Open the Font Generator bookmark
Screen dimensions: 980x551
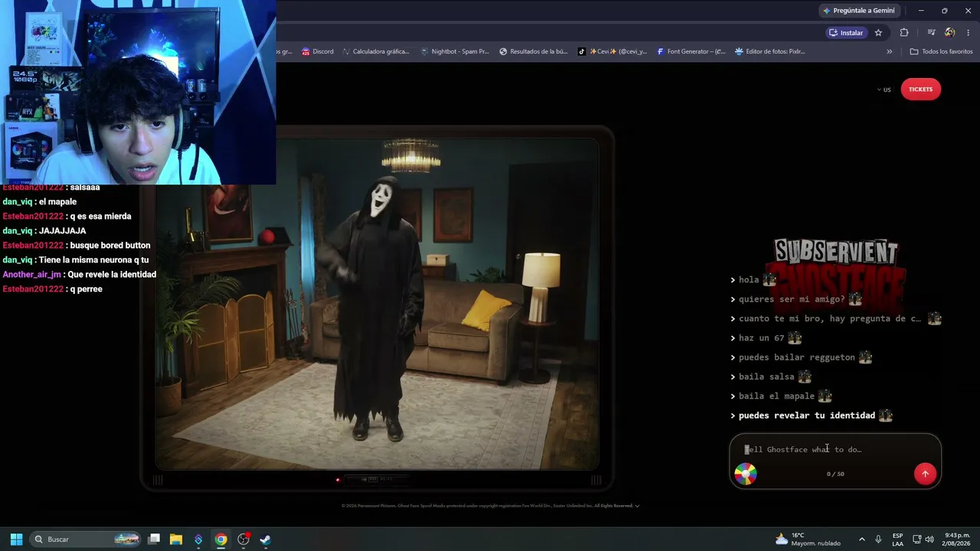point(691,52)
